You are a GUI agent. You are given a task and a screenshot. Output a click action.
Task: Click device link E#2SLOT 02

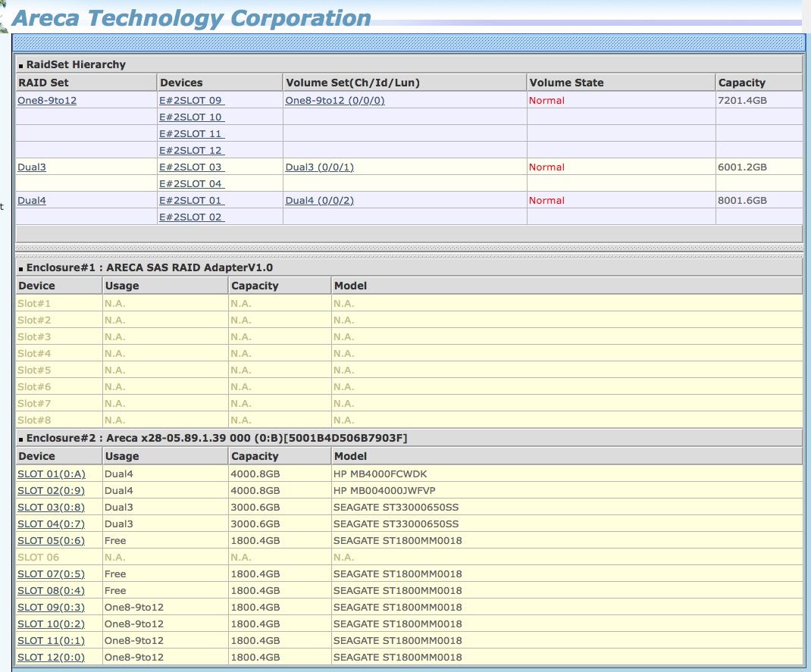pos(191,217)
